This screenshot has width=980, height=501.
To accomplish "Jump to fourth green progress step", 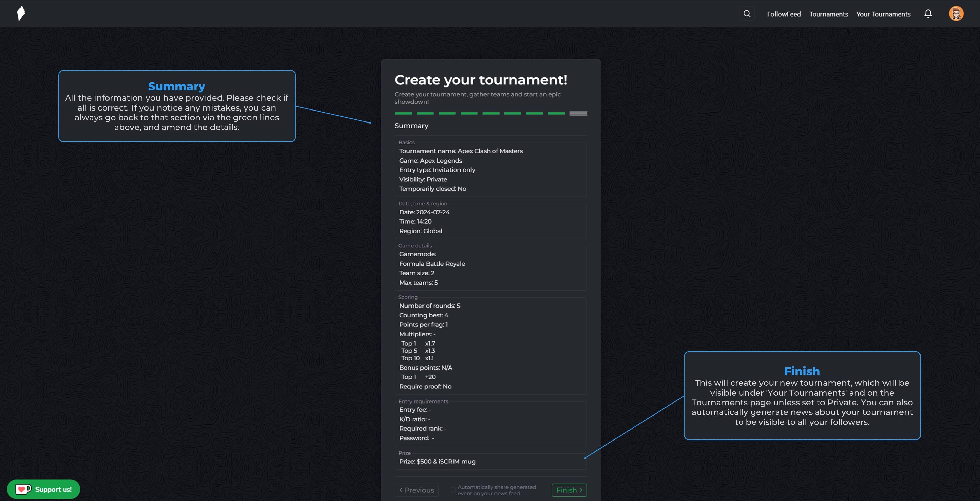I will [469, 113].
